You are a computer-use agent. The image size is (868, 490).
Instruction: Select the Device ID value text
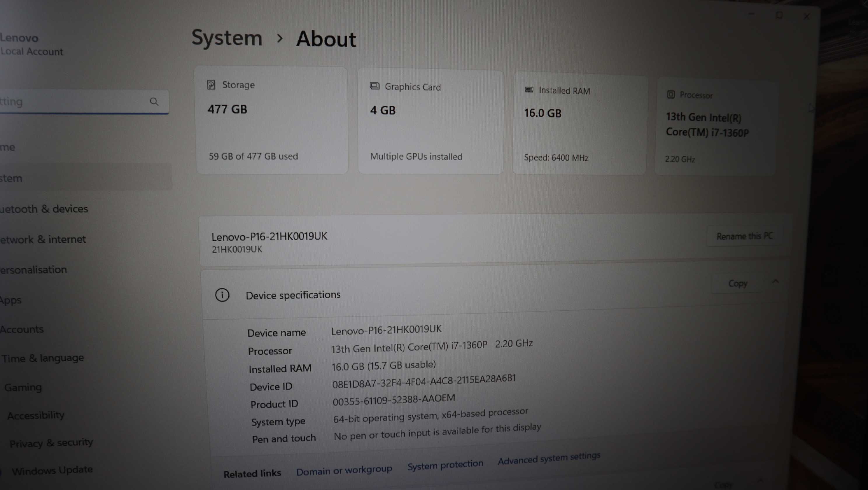click(x=424, y=381)
